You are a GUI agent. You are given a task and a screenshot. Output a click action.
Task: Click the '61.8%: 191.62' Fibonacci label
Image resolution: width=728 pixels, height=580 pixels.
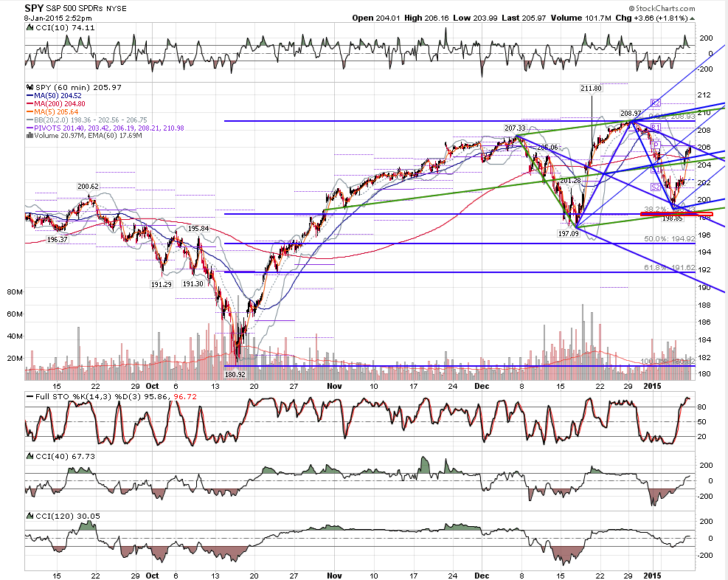click(670, 268)
